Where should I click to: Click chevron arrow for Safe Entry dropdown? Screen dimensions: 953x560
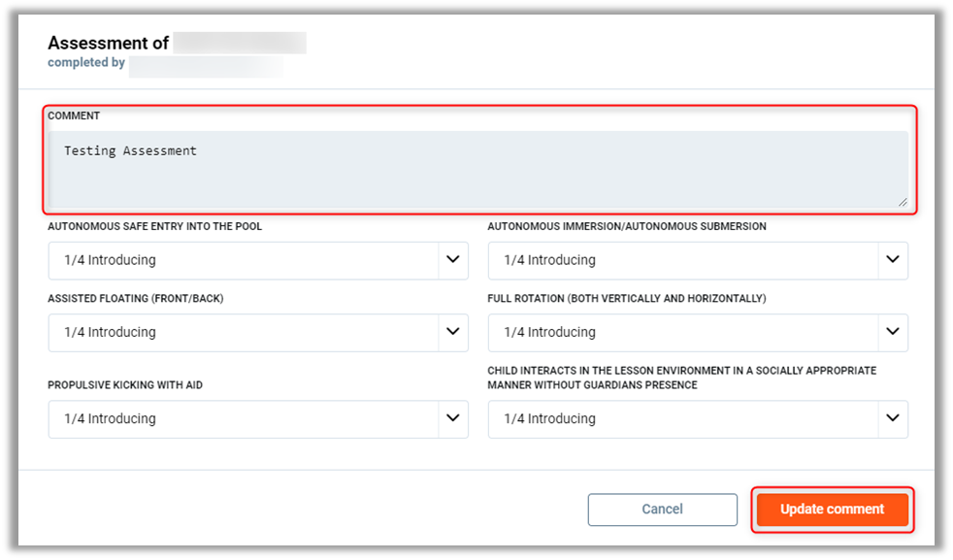452,260
